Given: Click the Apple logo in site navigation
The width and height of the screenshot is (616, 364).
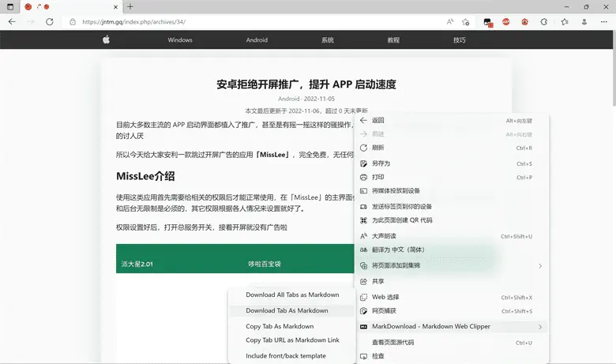Looking at the screenshot, I should pyautogui.click(x=107, y=39).
